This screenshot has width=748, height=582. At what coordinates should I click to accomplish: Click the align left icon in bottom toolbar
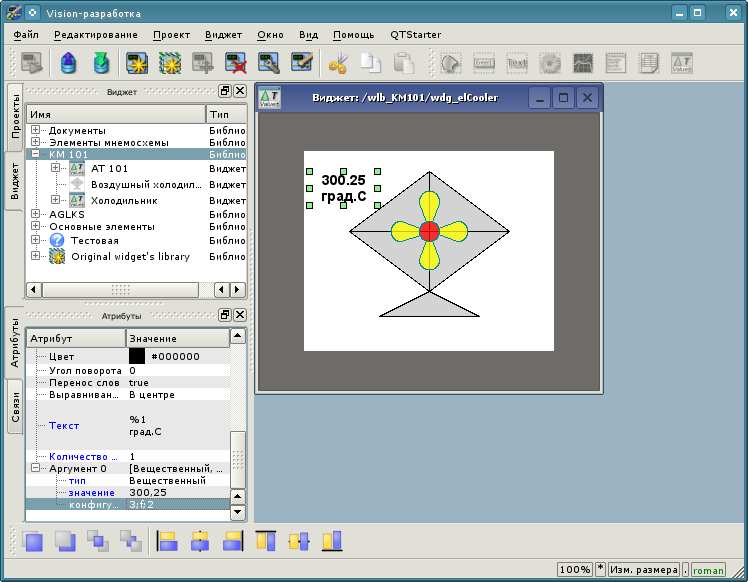coord(168,542)
